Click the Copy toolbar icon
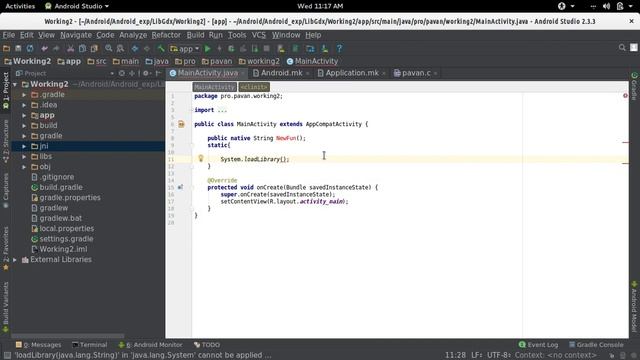This screenshot has width=640, height=360. (x=82, y=49)
